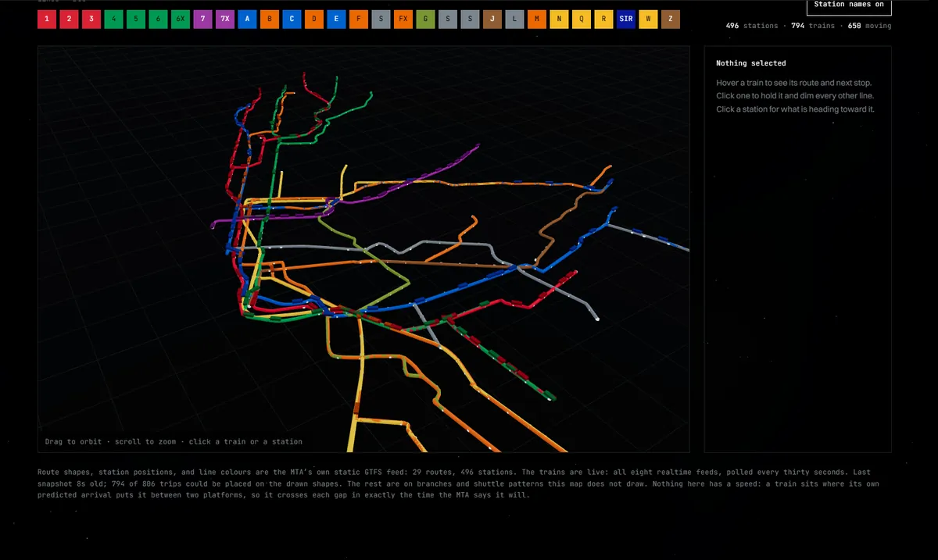The width and height of the screenshot is (938, 560).
Task: Toggle the Station names on button
Action: tap(848, 5)
